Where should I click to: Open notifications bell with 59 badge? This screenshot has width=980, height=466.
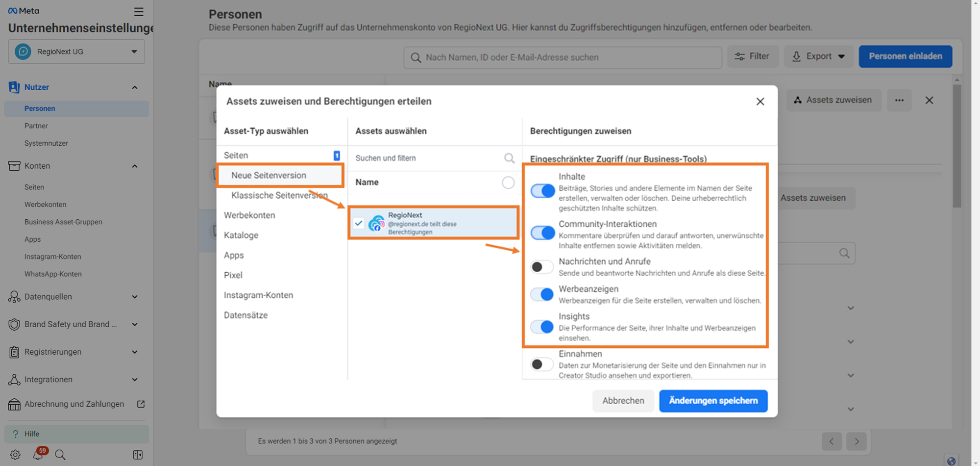pos(38,454)
